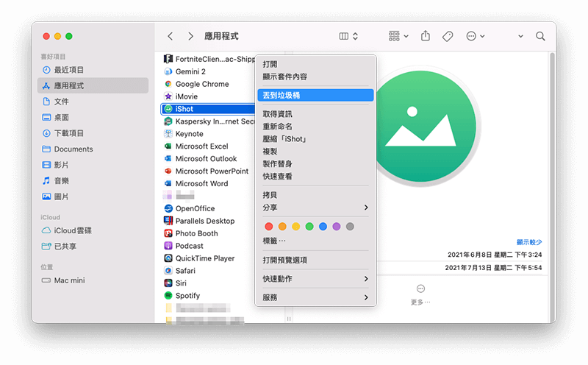Image resolution: width=588 pixels, height=365 pixels.
Task: Select the iShot app icon in list
Action: 168,109
